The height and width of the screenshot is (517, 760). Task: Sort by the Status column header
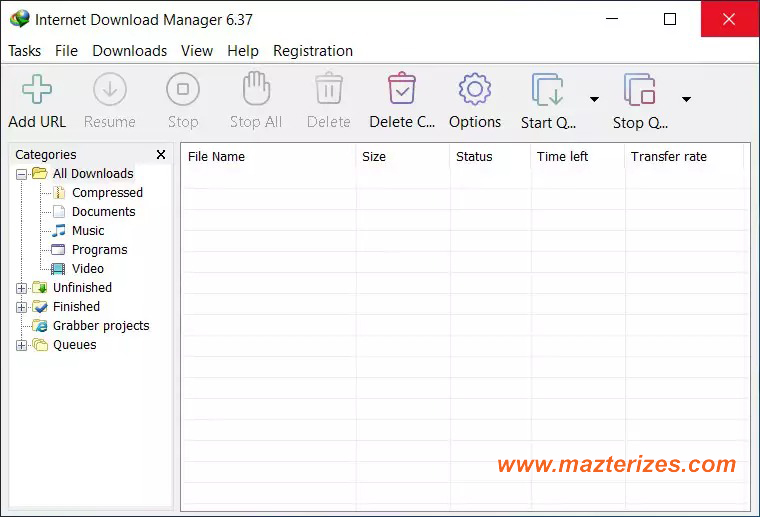click(490, 157)
